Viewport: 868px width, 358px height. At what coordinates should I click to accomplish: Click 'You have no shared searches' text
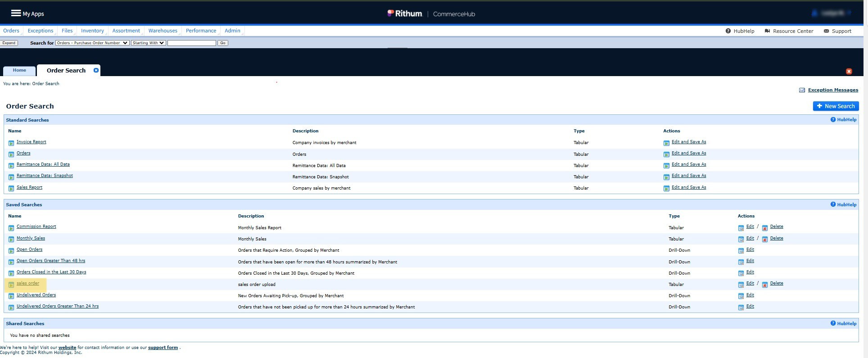coord(40,335)
